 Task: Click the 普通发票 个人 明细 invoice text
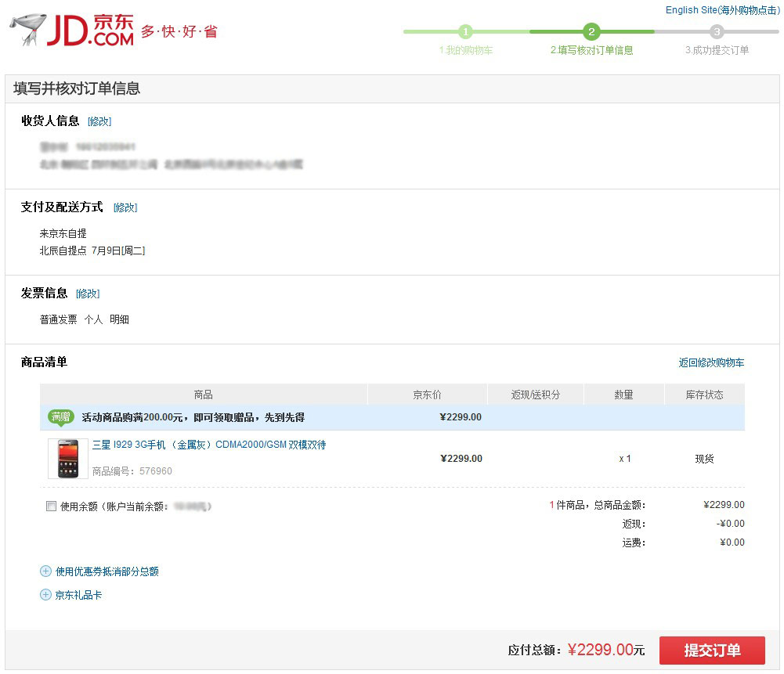pyautogui.click(x=85, y=319)
